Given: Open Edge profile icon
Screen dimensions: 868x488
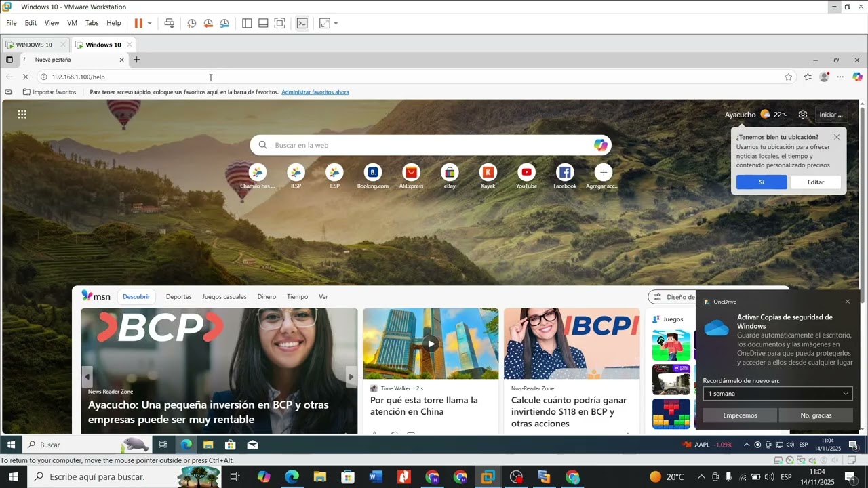Looking at the screenshot, I should (824, 77).
